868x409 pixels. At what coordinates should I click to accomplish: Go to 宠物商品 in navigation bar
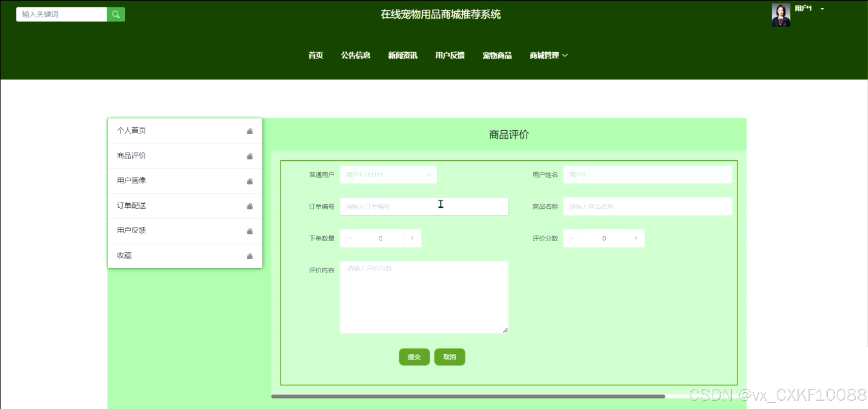click(497, 55)
